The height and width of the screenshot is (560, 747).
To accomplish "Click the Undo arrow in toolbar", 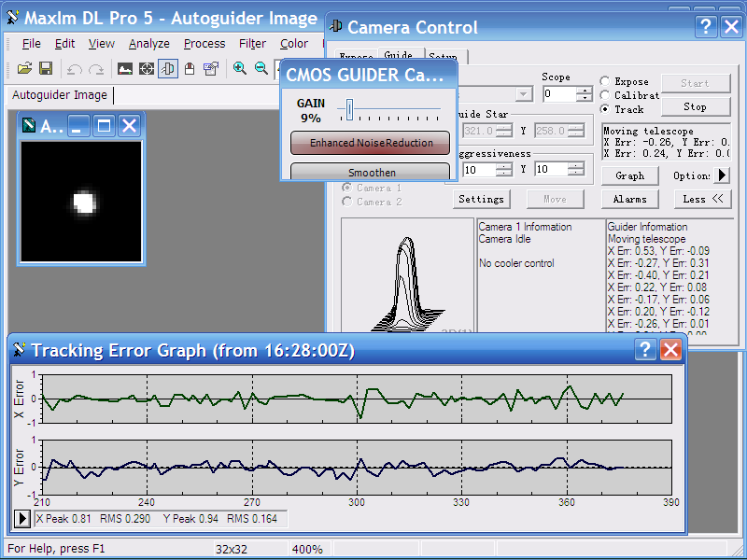I will 75,69.
